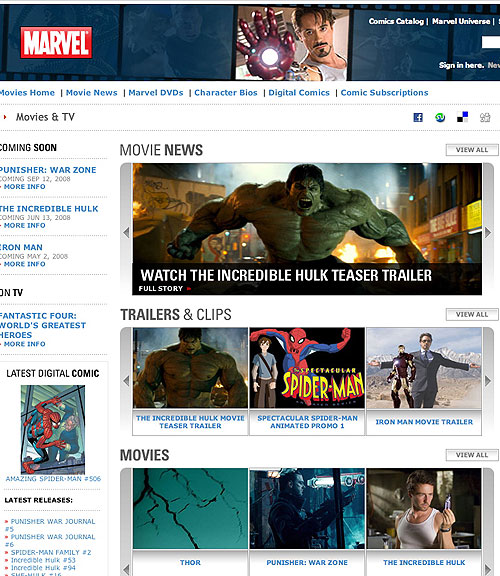Click Punisher: War Zone movie caption
500x576 pixels.
click(x=307, y=562)
